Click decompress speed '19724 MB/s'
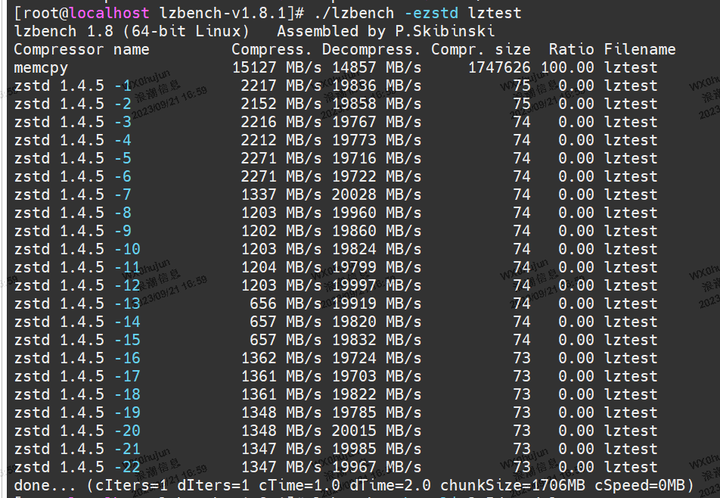This screenshot has width=720, height=498. pyautogui.click(x=377, y=358)
